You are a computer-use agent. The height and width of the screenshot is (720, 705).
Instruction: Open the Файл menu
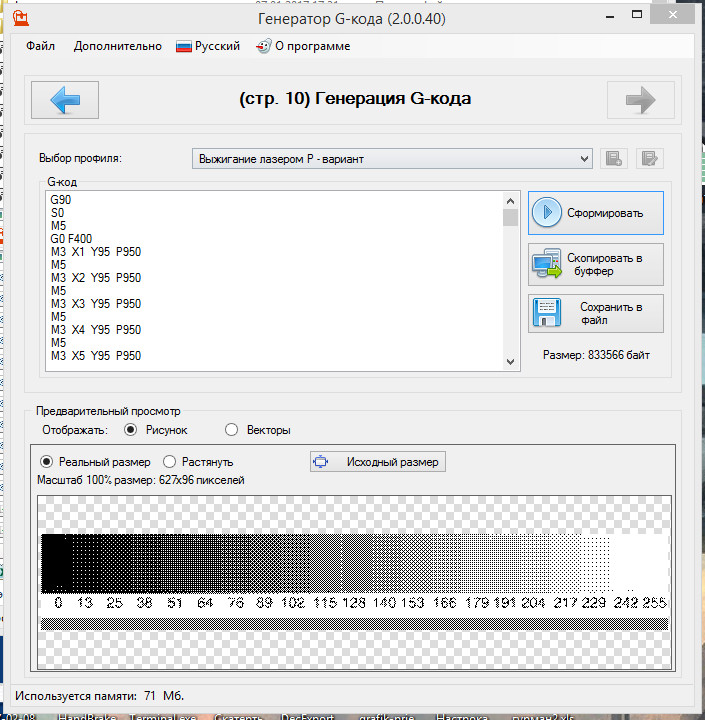click(40, 46)
